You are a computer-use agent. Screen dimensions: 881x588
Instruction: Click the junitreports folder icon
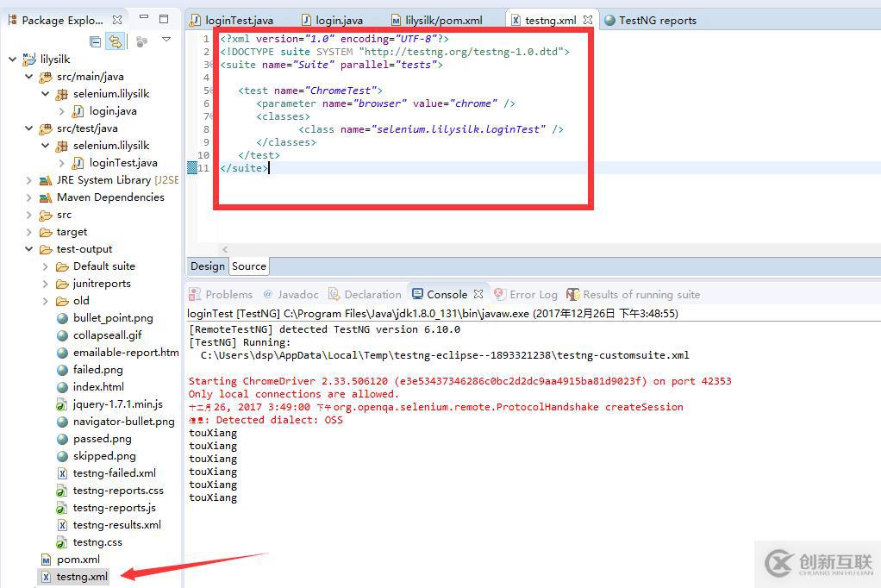pyautogui.click(x=62, y=284)
